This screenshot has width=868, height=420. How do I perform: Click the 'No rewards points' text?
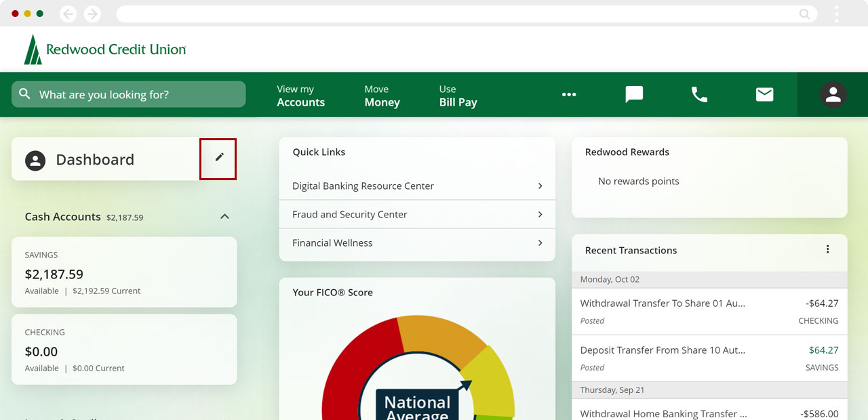638,181
